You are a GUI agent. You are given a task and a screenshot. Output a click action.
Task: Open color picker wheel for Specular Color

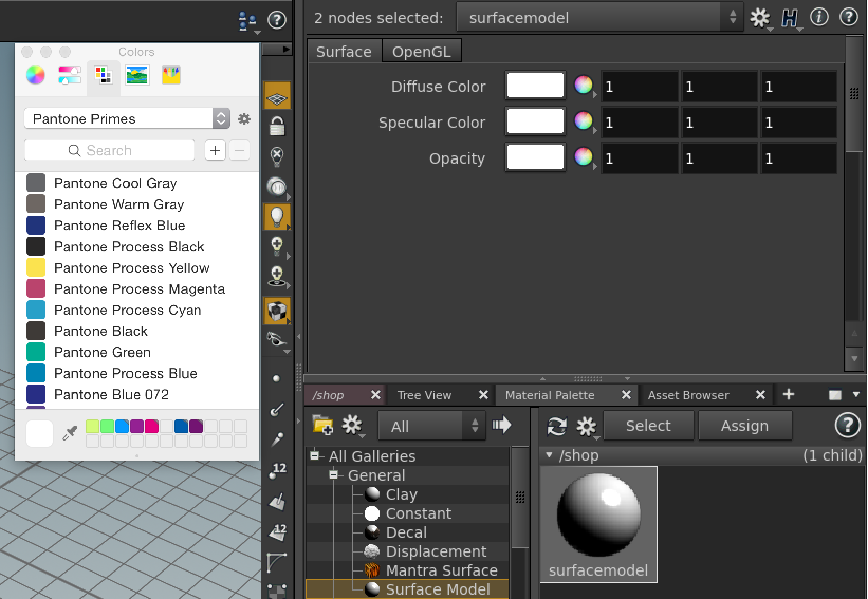click(x=584, y=120)
